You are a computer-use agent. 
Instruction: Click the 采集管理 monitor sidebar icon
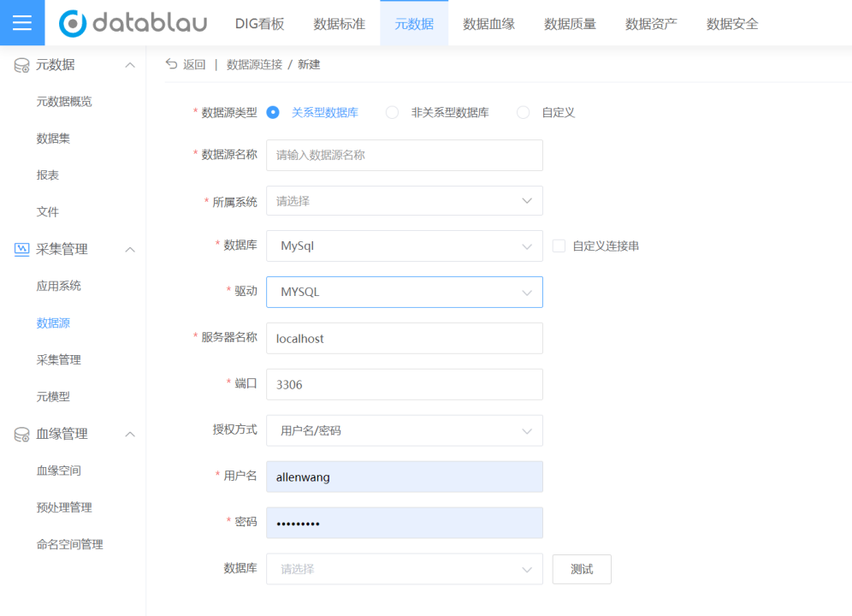pyautogui.click(x=21, y=250)
